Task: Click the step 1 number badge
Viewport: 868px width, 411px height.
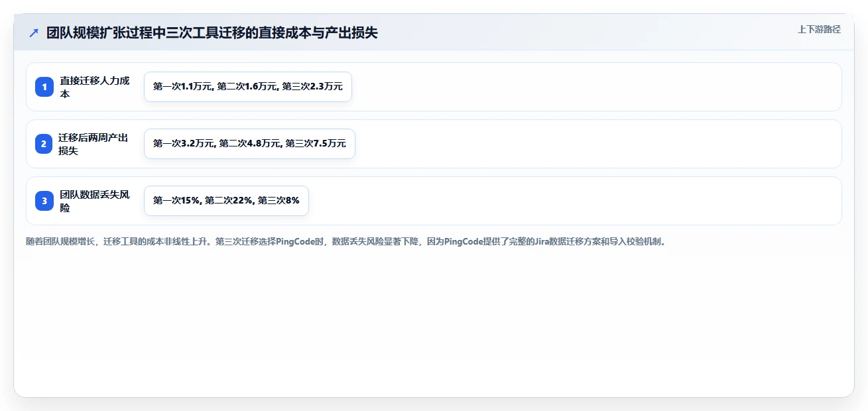Action: click(x=44, y=87)
